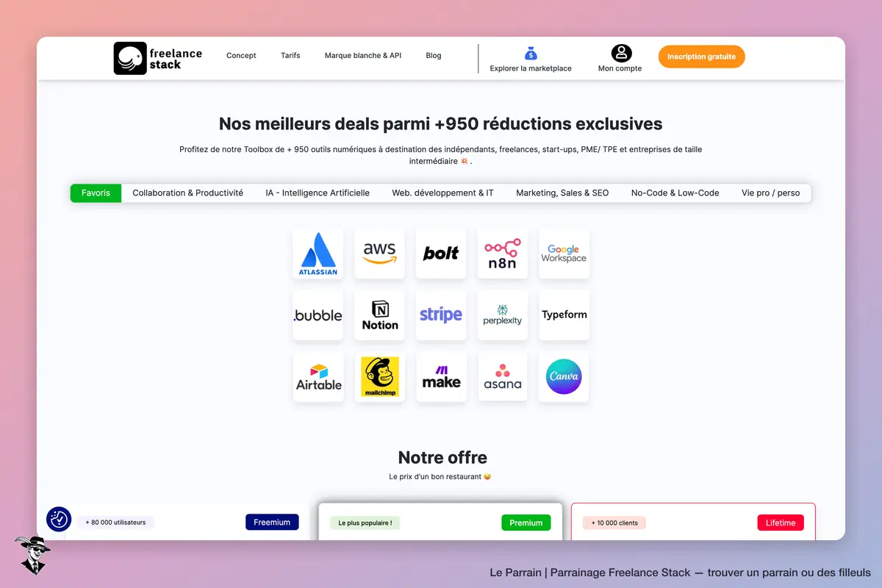882x588 pixels.
Task: Click the Mon compte user icon
Action: (621, 53)
